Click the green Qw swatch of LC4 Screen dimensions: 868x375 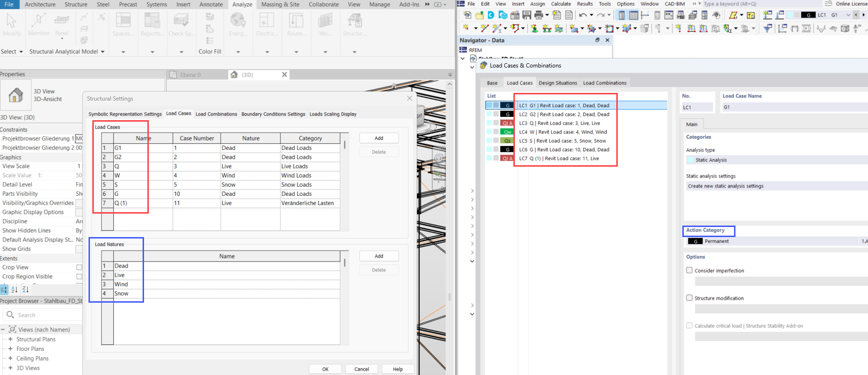coord(507,132)
